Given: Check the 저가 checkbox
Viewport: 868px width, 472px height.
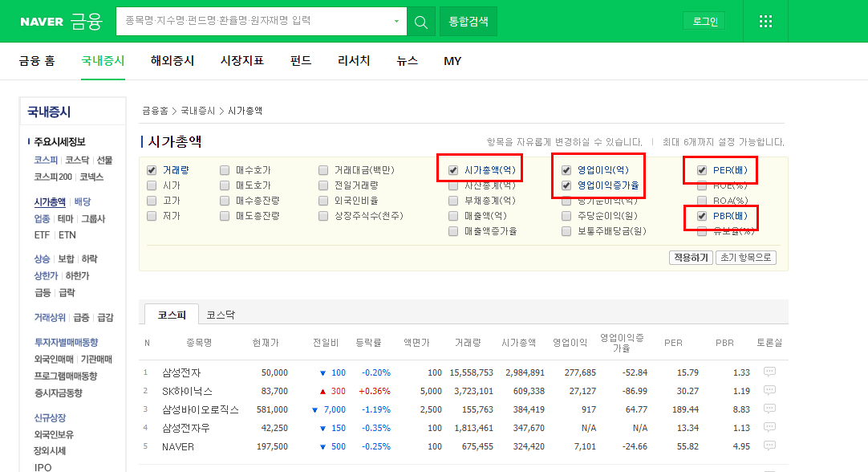Looking at the screenshot, I should point(152,216).
